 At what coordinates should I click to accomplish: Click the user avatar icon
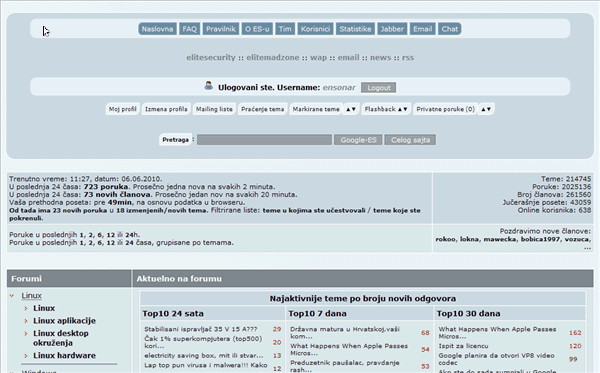pos(209,86)
